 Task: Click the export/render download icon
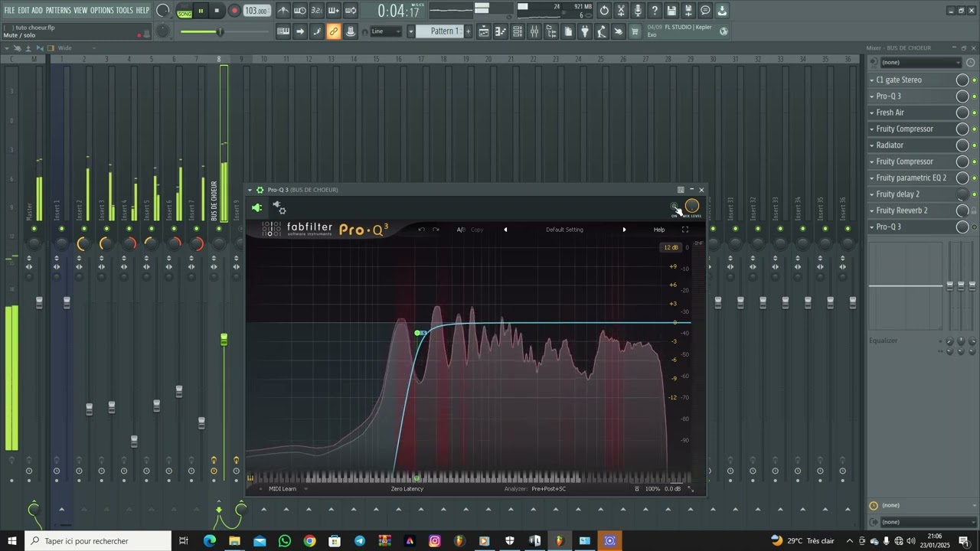click(723, 11)
